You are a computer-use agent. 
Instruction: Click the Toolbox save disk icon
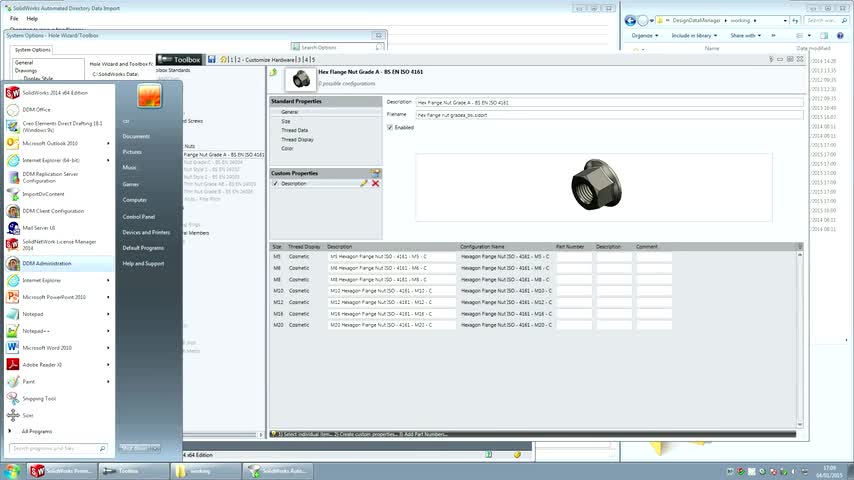tap(211, 59)
